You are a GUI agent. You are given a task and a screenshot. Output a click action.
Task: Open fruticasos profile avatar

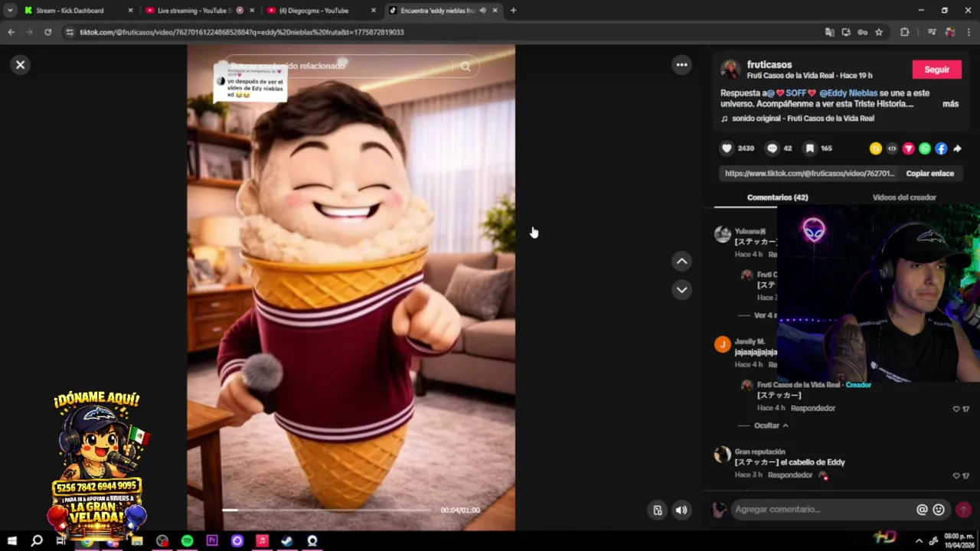pos(730,70)
